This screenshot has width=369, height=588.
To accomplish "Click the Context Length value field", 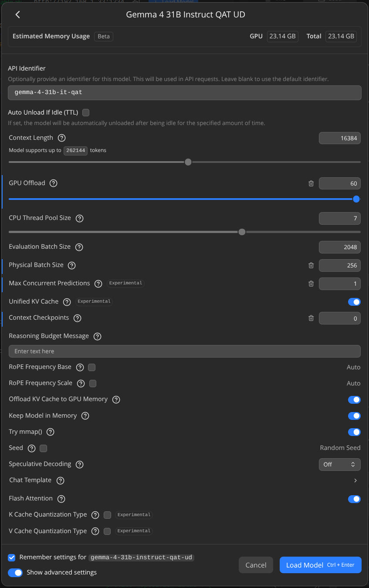I will (340, 138).
